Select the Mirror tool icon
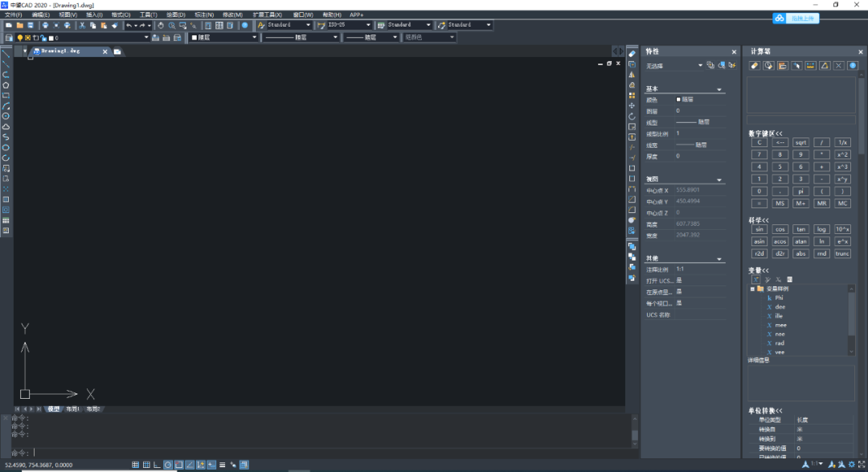Screen dimensions: 868x472 632,75
